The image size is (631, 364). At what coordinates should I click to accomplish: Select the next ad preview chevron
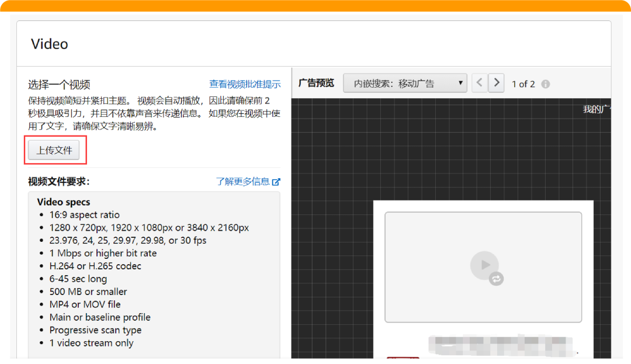click(x=496, y=83)
